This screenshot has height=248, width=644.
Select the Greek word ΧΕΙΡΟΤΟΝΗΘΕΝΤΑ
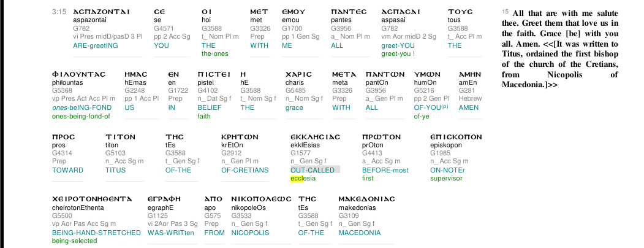pos(92,199)
